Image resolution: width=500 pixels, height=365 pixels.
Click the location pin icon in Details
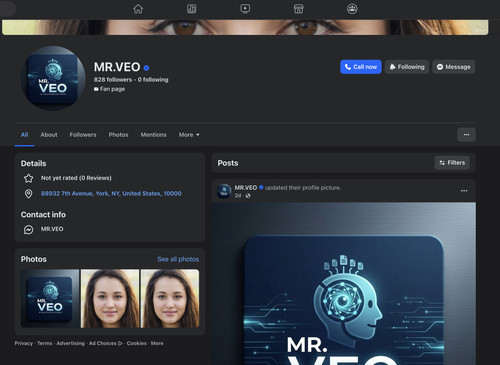29,194
